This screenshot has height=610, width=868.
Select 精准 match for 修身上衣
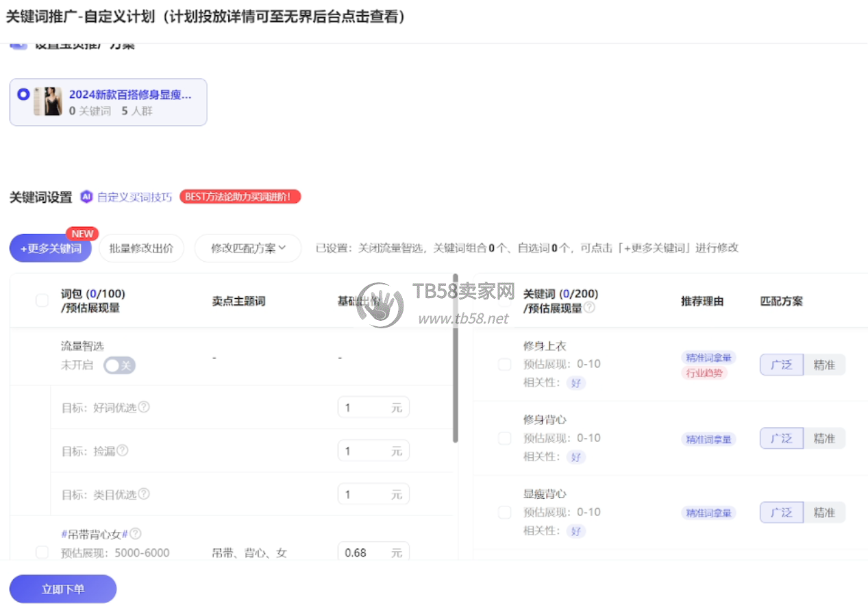point(824,365)
